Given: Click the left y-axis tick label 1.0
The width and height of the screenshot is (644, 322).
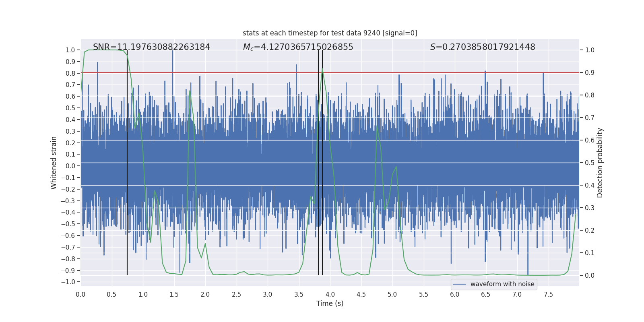Looking at the screenshot, I should 70,50.
